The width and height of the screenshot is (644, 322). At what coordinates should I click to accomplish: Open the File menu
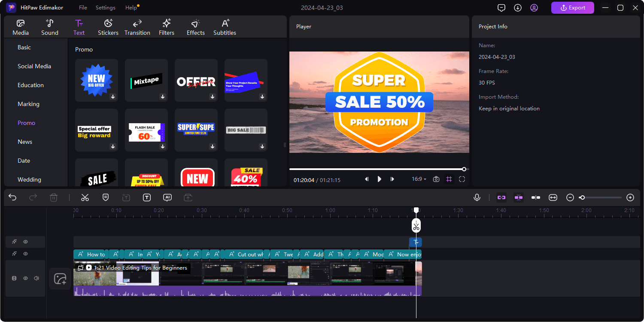(83, 8)
